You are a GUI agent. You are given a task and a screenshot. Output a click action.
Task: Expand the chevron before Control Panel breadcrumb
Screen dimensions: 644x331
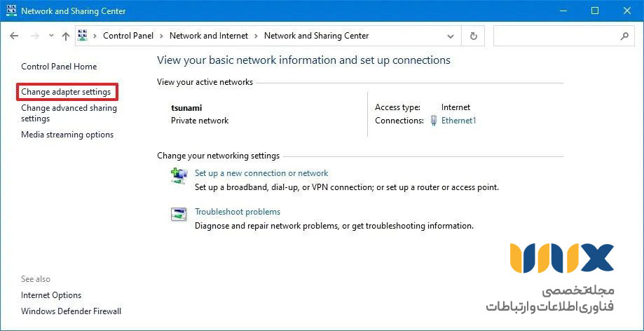pyautogui.click(x=95, y=36)
